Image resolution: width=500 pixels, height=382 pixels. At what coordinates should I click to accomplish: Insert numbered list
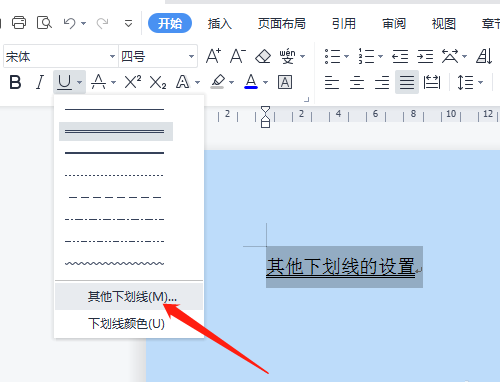coord(367,56)
